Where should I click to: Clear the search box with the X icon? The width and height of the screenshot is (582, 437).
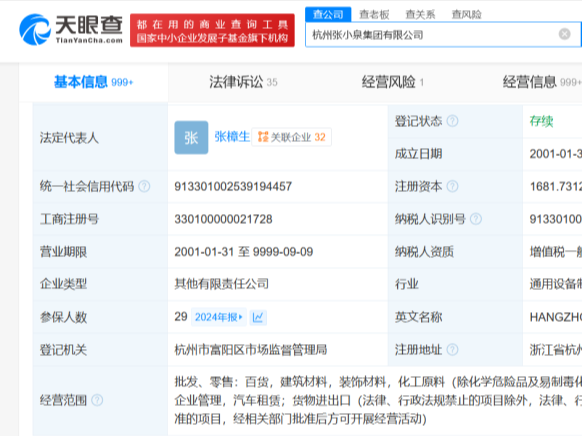coord(565,34)
